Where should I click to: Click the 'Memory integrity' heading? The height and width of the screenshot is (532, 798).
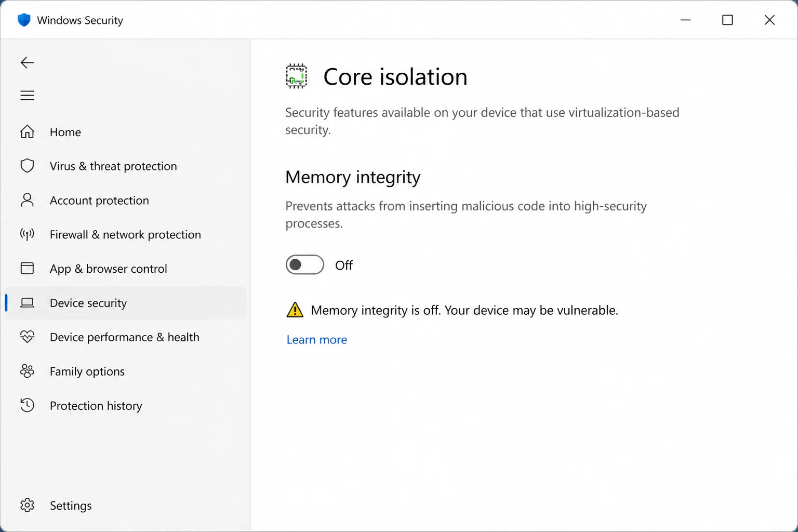click(353, 177)
